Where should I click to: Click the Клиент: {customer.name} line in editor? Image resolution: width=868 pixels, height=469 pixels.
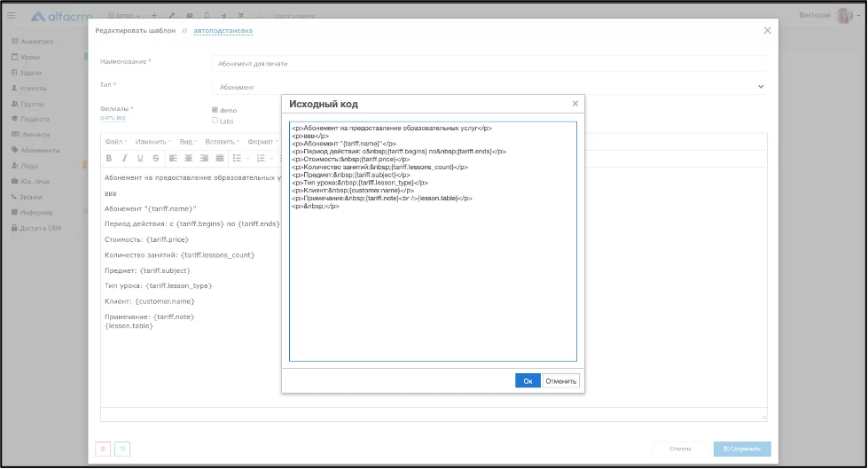pos(150,301)
